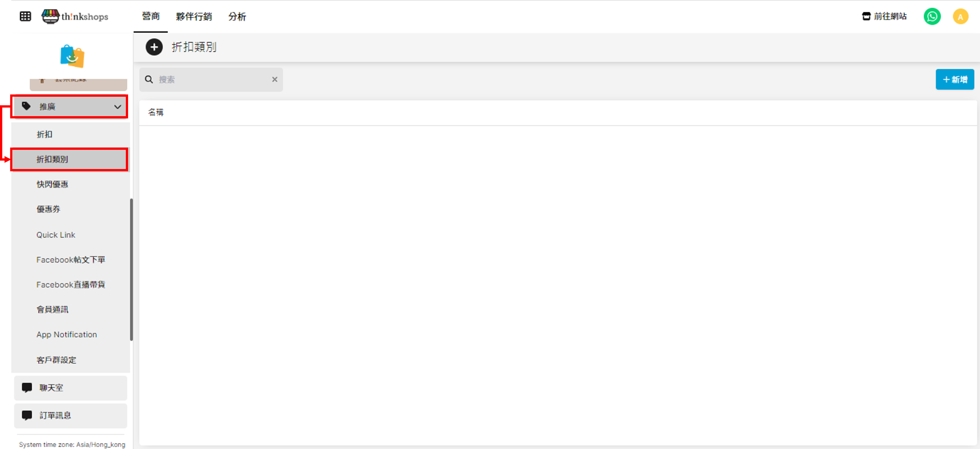Open the 訂單訊息 sidebar section
This screenshot has width=980, height=449.
coord(70,416)
